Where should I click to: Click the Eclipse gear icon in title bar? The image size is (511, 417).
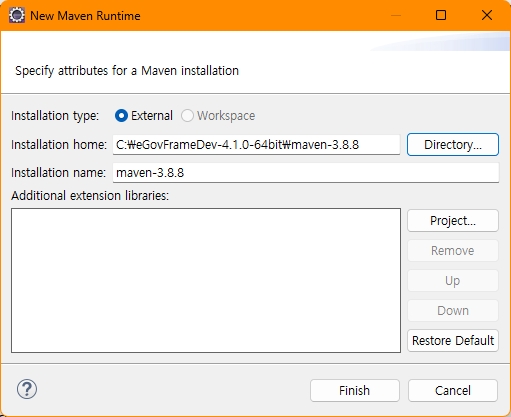(x=16, y=15)
